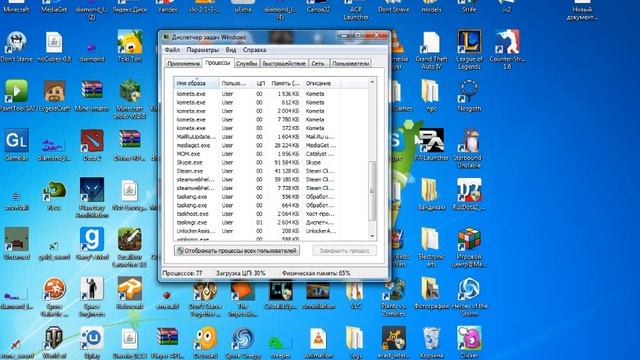Switch to the Быстродействие tab

click(284, 64)
